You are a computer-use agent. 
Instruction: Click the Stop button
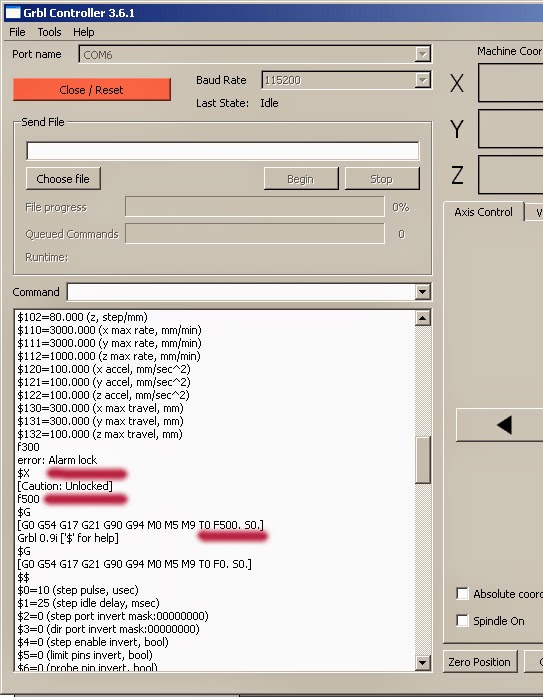coord(382,179)
